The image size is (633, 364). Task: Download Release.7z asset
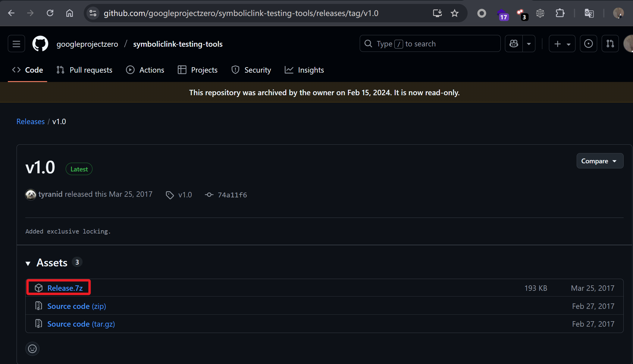65,288
